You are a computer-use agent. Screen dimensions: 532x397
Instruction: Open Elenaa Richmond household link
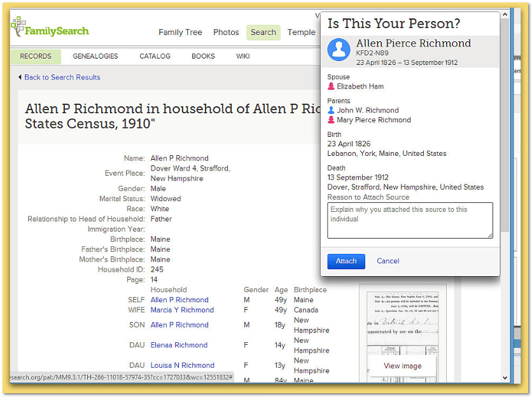tap(179, 345)
